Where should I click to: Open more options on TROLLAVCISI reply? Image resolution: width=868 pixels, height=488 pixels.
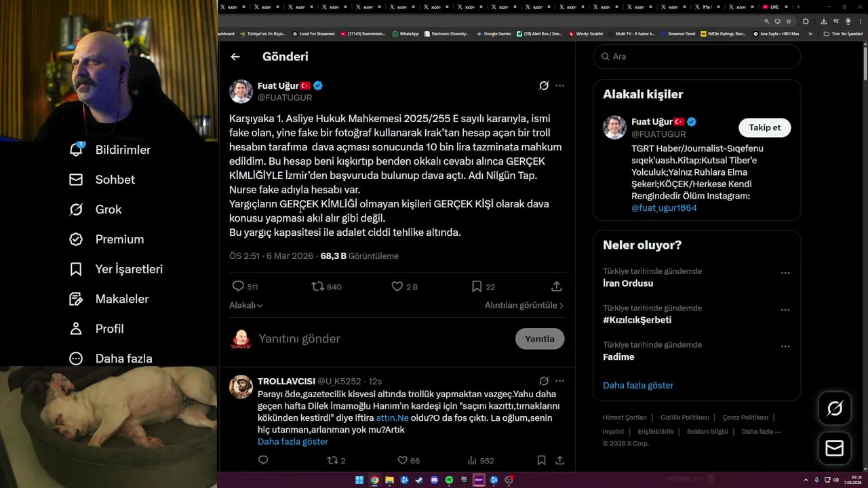559,381
